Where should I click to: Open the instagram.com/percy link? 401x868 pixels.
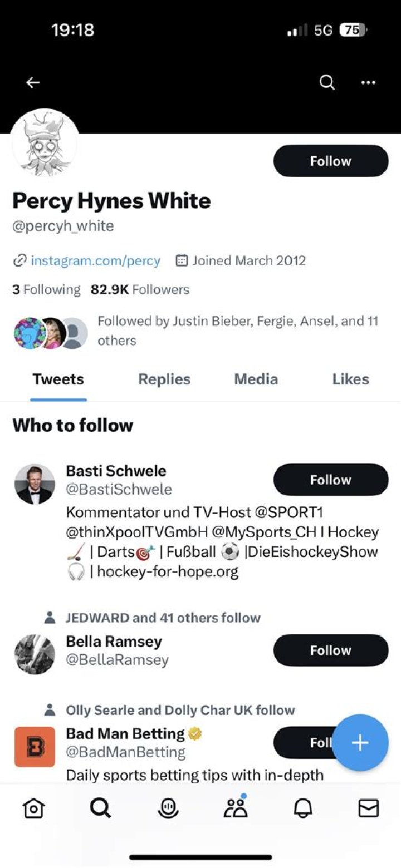click(x=95, y=260)
